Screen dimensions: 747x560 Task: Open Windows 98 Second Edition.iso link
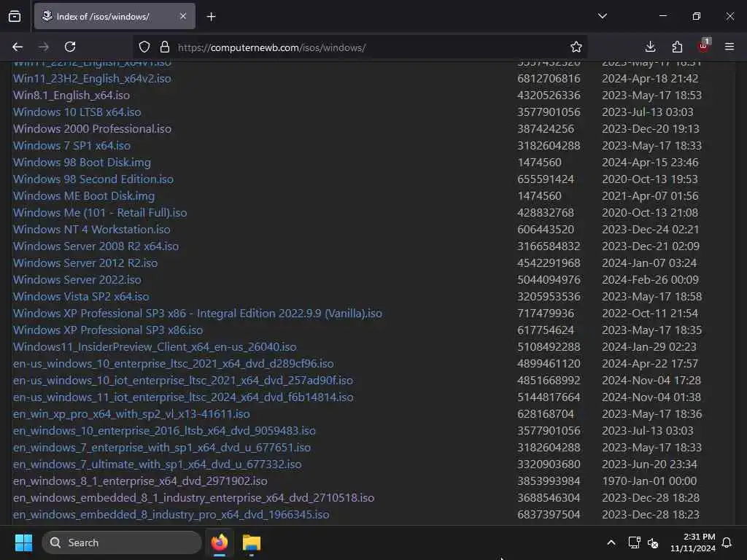pyautogui.click(x=93, y=179)
